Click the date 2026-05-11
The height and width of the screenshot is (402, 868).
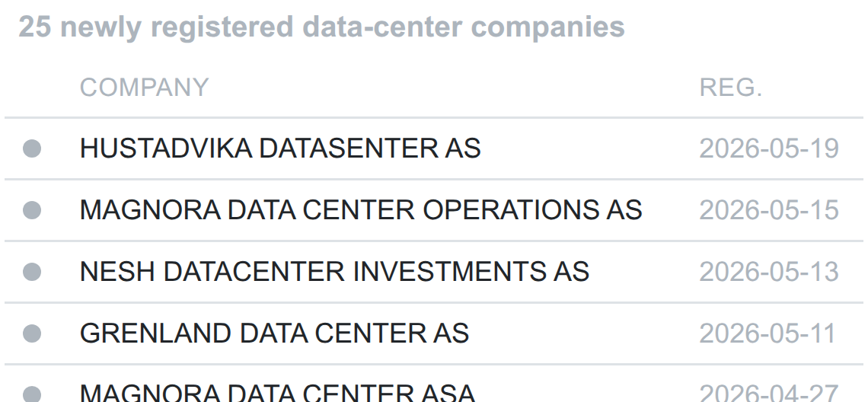(x=767, y=333)
